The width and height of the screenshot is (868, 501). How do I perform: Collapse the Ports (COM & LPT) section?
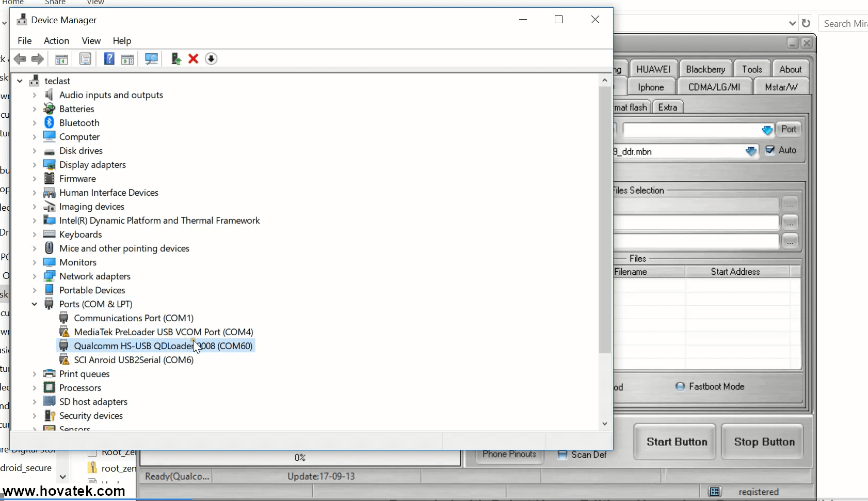pyautogui.click(x=34, y=304)
